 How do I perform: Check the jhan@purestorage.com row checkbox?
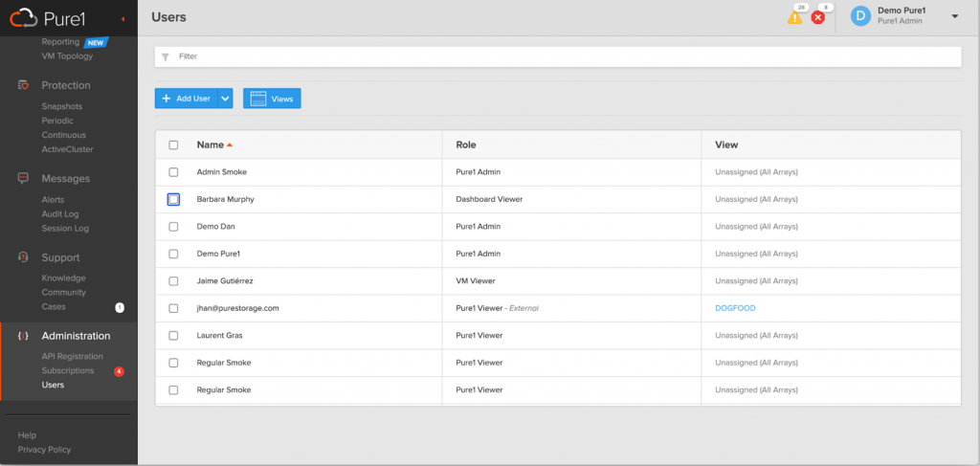click(173, 308)
